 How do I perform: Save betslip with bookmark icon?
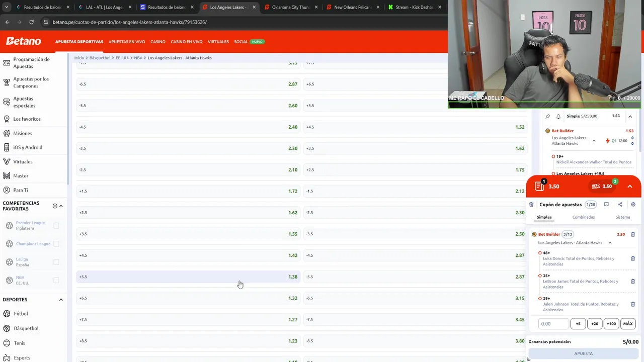pyautogui.click(x=606, y=204)
